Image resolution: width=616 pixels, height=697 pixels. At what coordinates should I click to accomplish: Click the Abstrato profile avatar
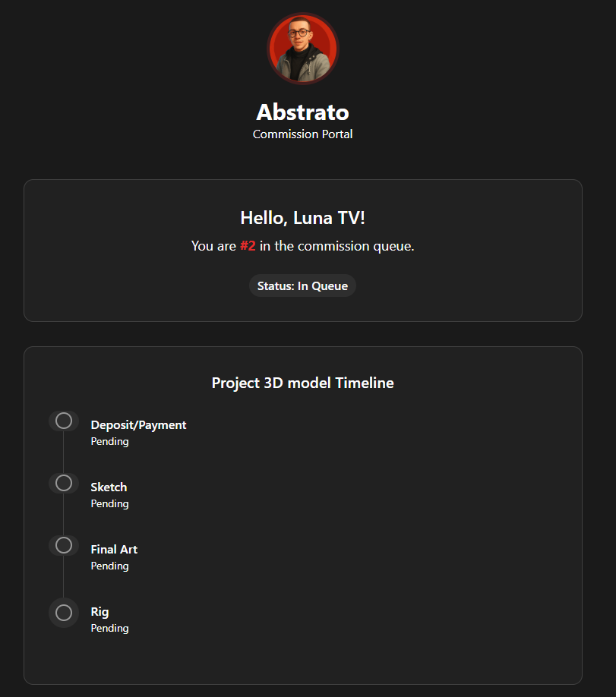tap(302, 49)
